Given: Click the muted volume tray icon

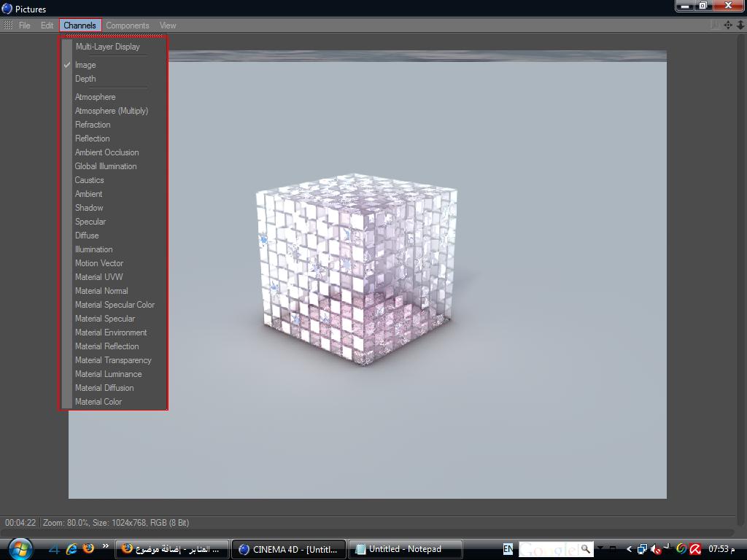Looking at the screenshot, I should coord(656,549).
